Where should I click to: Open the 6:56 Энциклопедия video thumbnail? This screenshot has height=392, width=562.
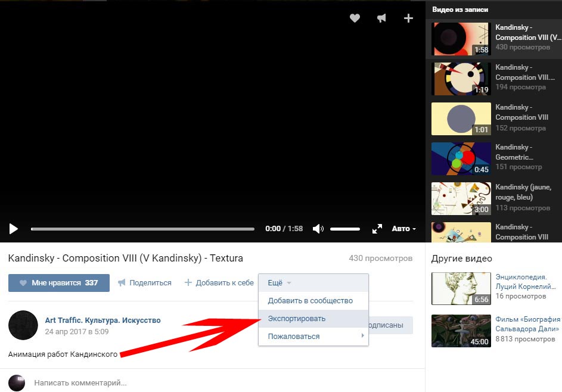click(461, 288)
